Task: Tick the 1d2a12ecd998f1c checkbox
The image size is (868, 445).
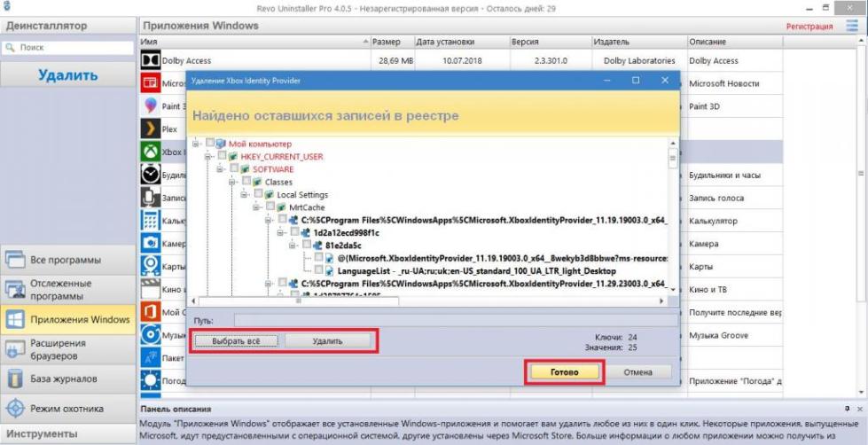Action: tap(295, 232)
